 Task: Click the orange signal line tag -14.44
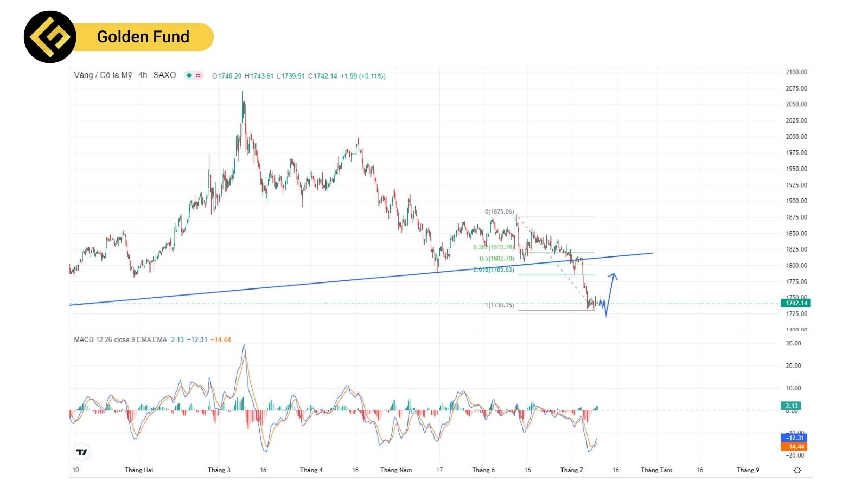[794, 446]
